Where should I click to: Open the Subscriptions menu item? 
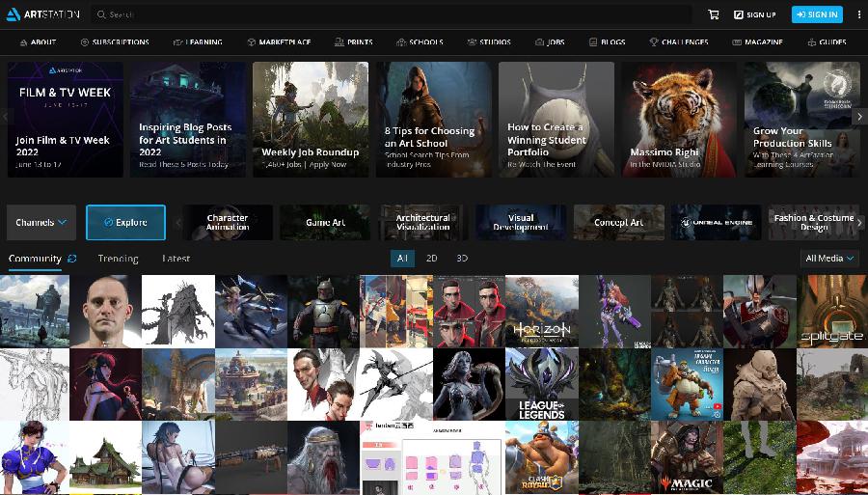[115, 42]
